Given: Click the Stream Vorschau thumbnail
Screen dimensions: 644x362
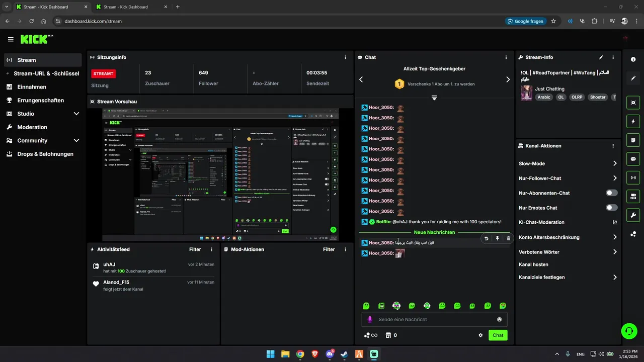Looking at the screenshot, I should click(x=220, y=174).
